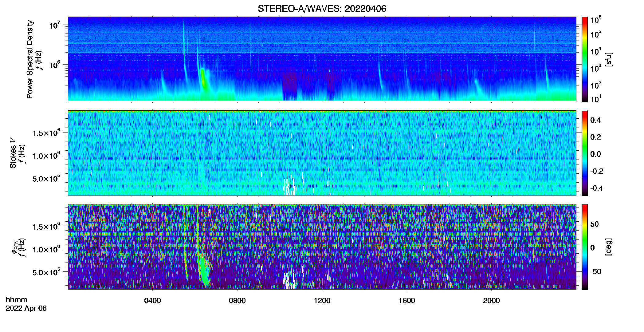Click the 0.0 label on Stokes colorbar
644x332 pixels.
[595, 154]
